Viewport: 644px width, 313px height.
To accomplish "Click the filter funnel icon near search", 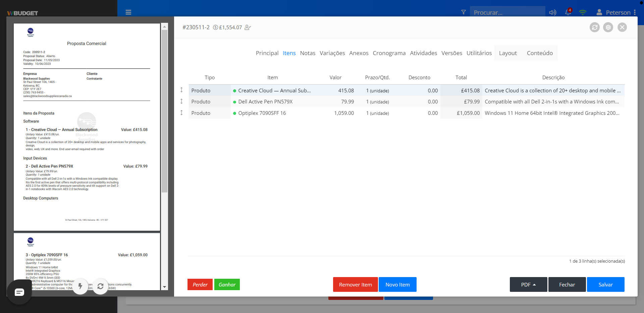I will [464, 12].
